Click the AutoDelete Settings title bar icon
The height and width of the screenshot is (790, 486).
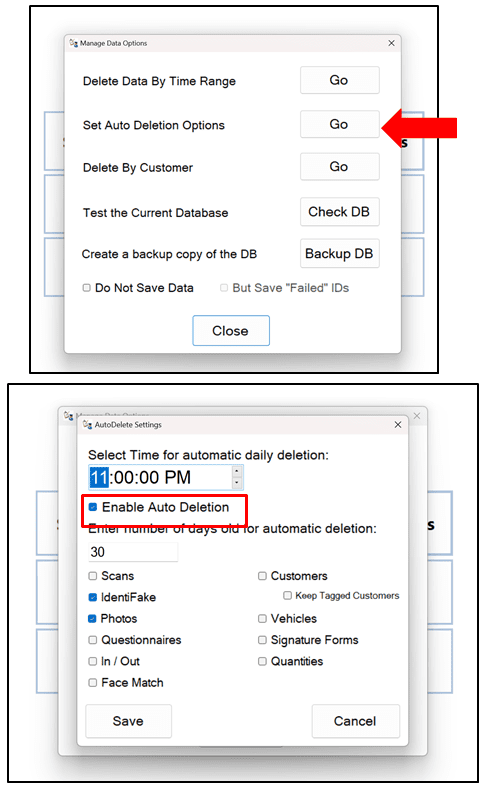point(87,424)
